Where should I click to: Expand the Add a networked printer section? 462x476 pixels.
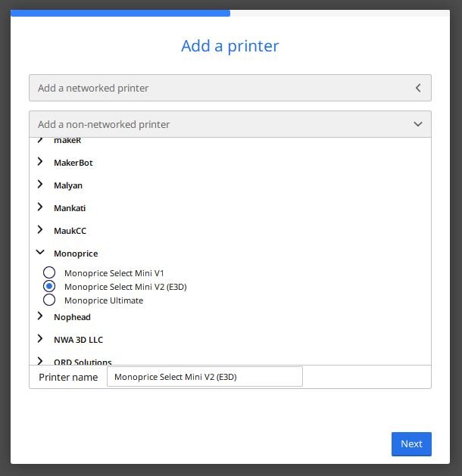(230, 88)
